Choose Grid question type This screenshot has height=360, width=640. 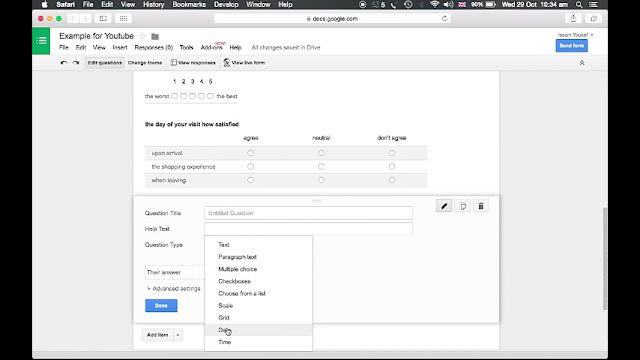(x=258, y=318)
